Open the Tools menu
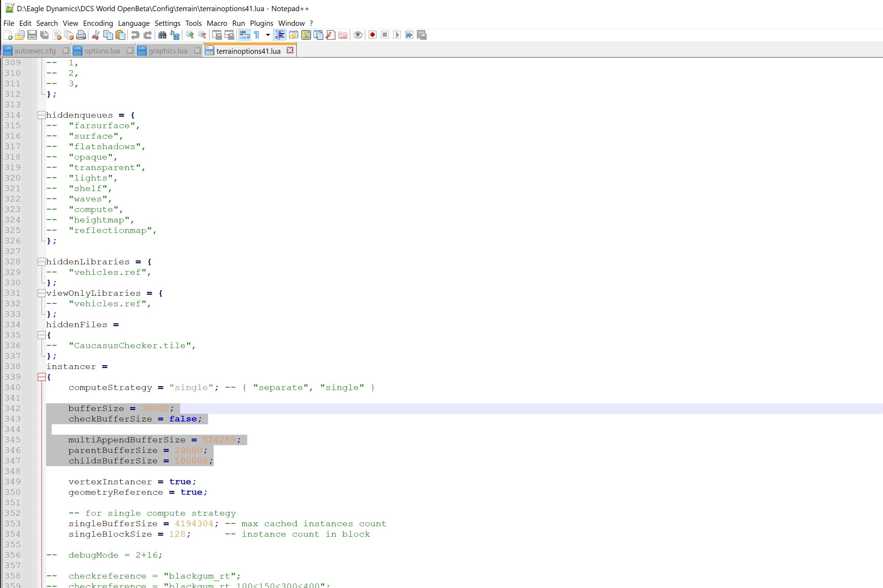The height and width of the screenshot is (588, 883). tap(193, 23)
